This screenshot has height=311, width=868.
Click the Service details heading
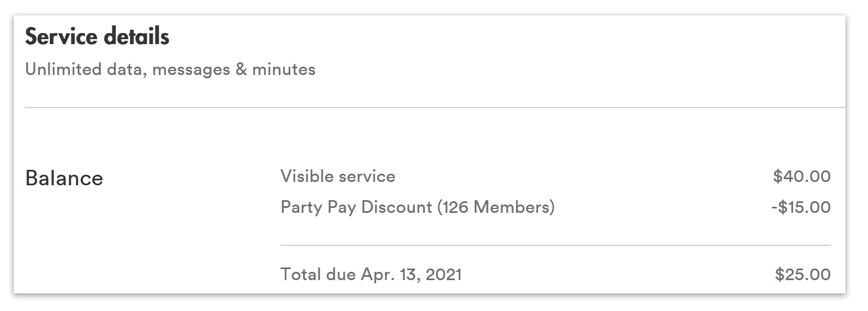97,36
